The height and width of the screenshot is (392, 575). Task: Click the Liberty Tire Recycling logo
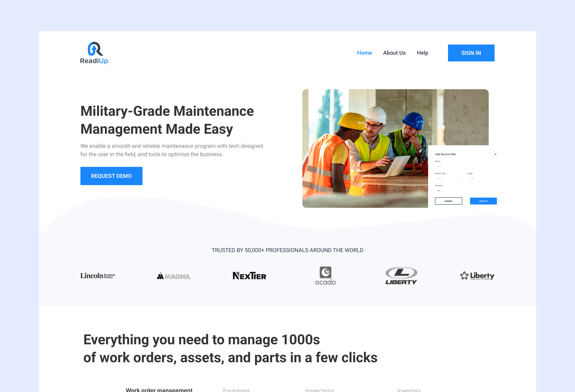coord(477,276)
